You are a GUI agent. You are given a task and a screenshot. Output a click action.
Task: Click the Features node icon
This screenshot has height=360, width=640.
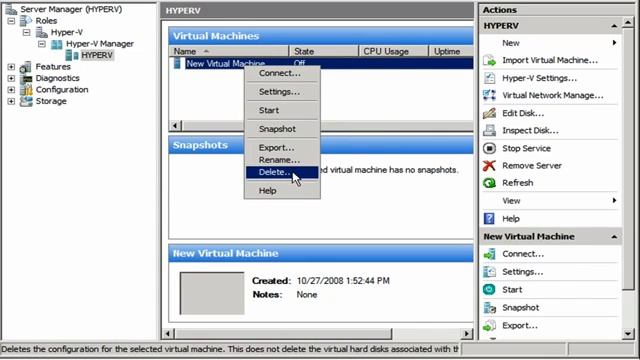click(x=26, y=67)
